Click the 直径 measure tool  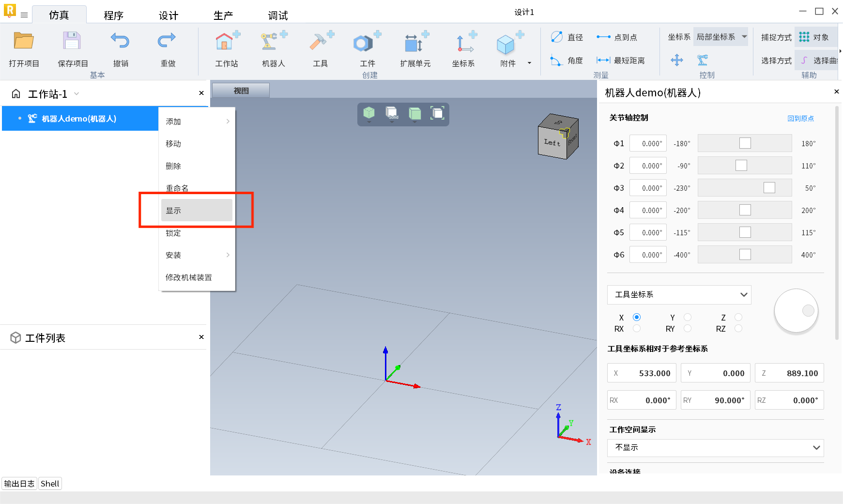coord(567,37)
